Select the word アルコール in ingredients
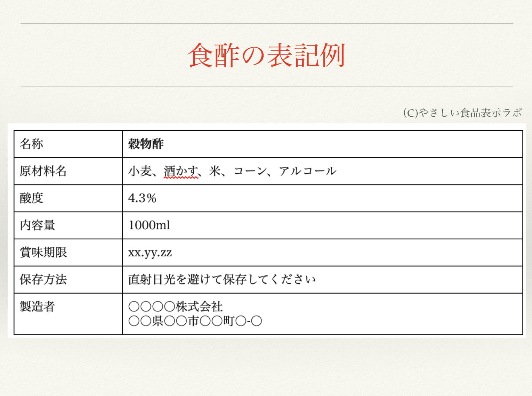The width and height of the screenshot is (532, 396). click(x=308, y=171)
